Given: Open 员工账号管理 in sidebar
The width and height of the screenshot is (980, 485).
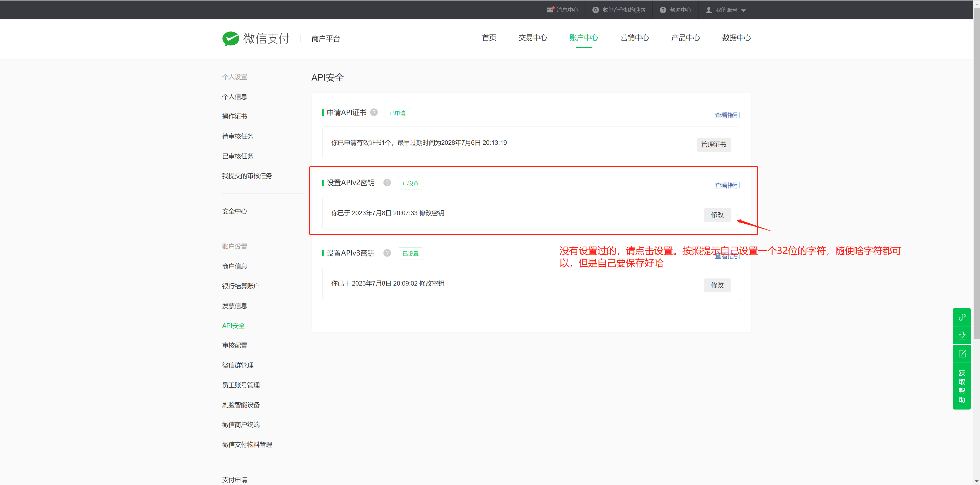Looking at the screenshot, I should (x=241, y=385).
